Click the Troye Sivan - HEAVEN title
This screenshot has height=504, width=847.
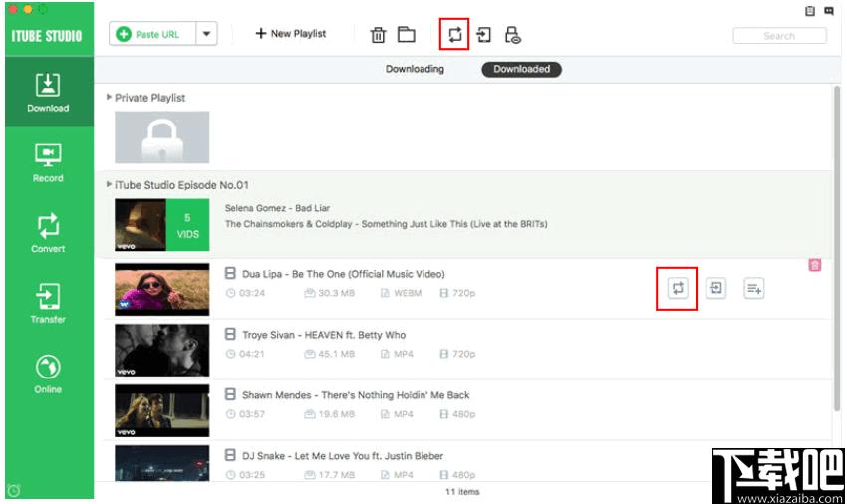point(324,335)
